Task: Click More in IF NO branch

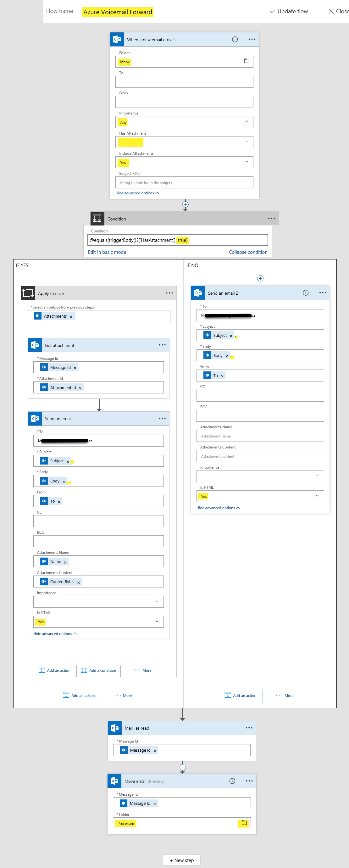Action: [285, 695]
